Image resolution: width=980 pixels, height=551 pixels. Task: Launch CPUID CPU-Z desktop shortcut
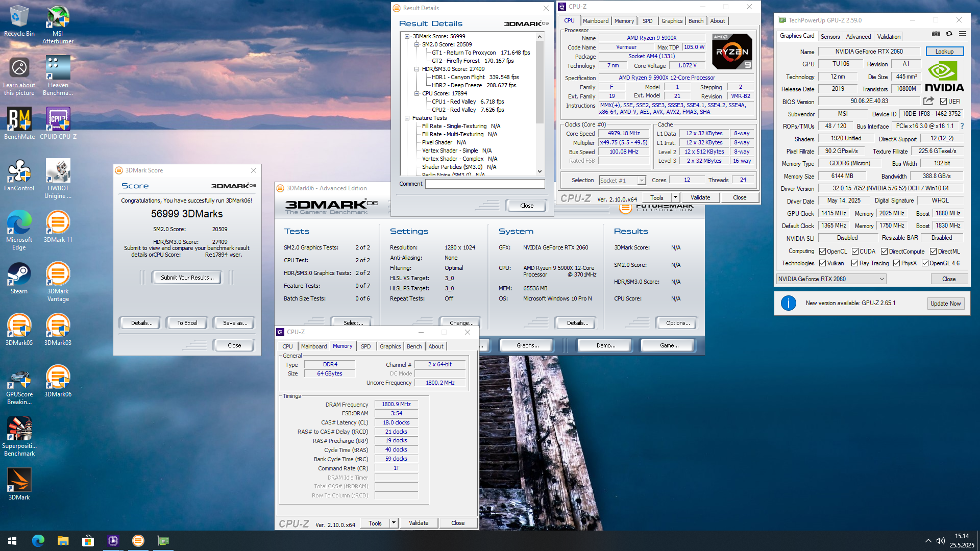pos(58,123)
